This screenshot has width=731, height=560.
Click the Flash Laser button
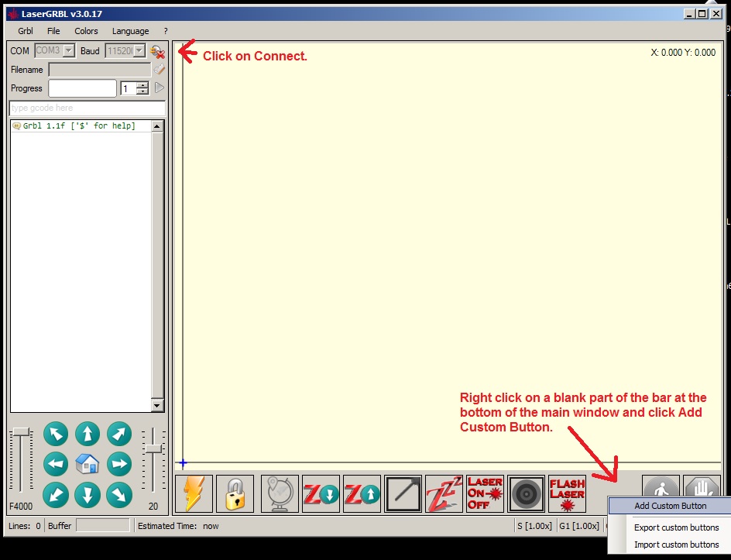567,494
